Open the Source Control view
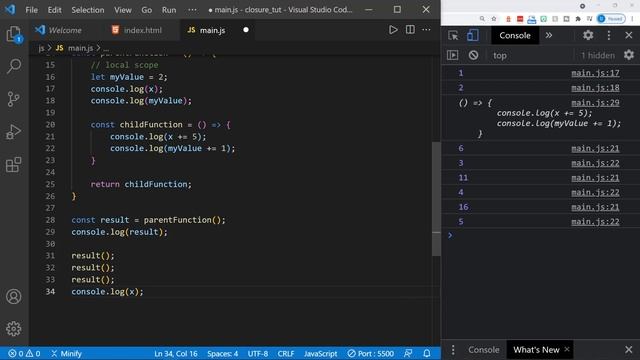The width and height of the screenshot is (640, 360). pyautogui.click(x=14, y=99)
